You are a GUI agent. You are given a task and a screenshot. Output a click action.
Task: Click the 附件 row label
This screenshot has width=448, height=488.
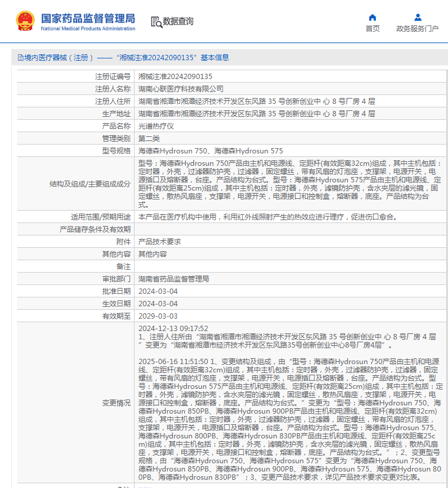[x=123, y=242]
